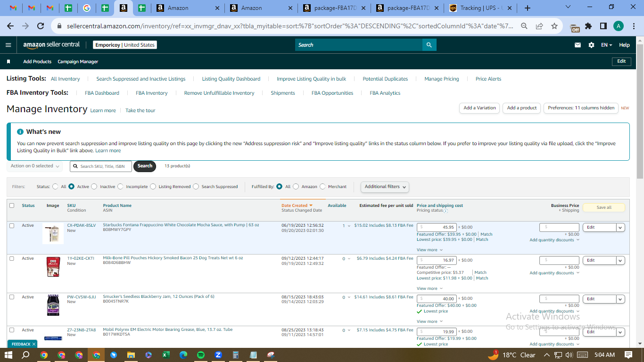Open Preferences: 11 columns hidden
Viewport: 644px width, 362px height.
[581, 108]
